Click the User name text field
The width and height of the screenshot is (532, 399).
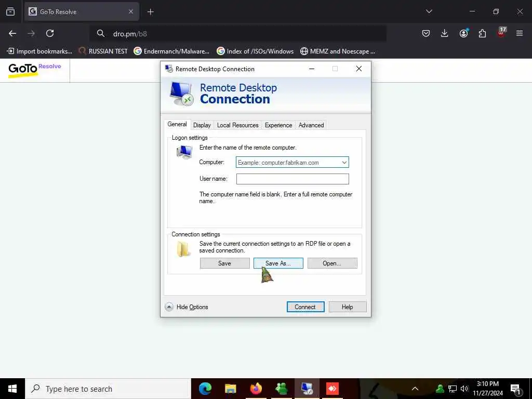click(292, 179)
